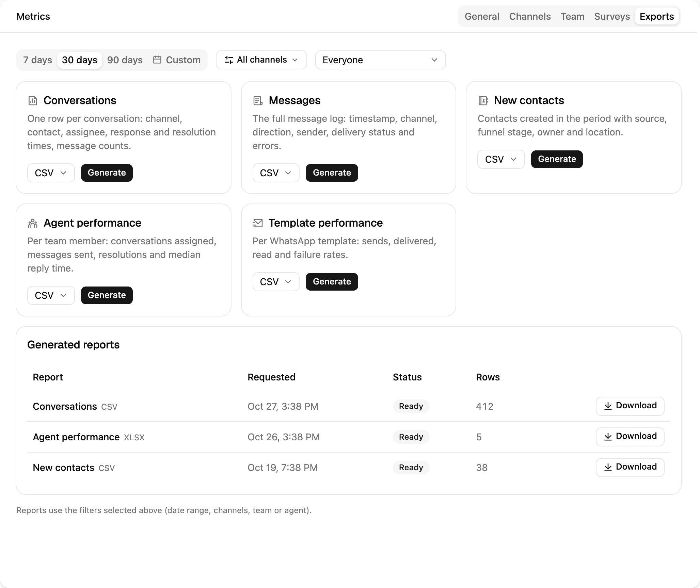Click the Generated reports heading
The image size is (700, 588).
[74, 345]
